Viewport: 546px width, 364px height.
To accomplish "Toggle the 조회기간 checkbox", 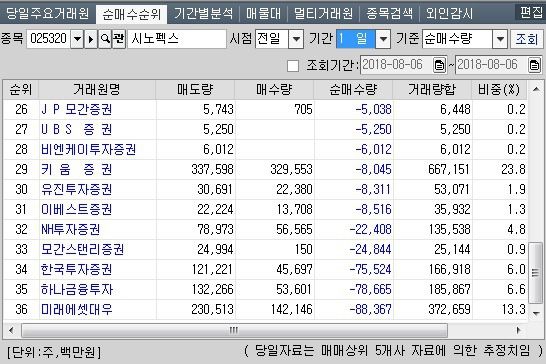I will coord(292,66).
